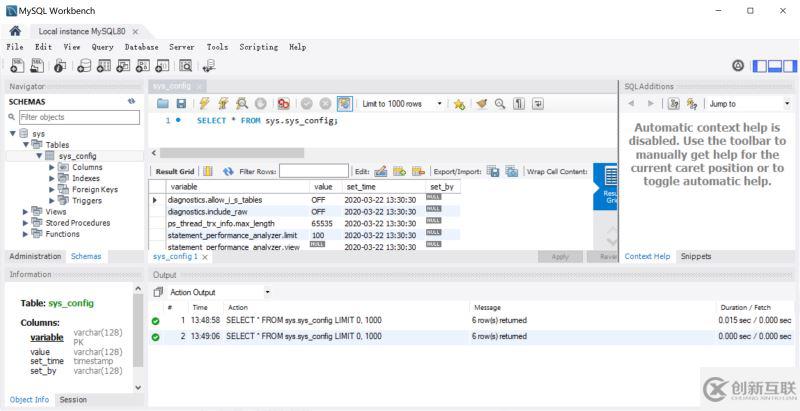Viewport: 800px width, 411px height.
Task: Expand the Indexes node
Action: point(52,178)
